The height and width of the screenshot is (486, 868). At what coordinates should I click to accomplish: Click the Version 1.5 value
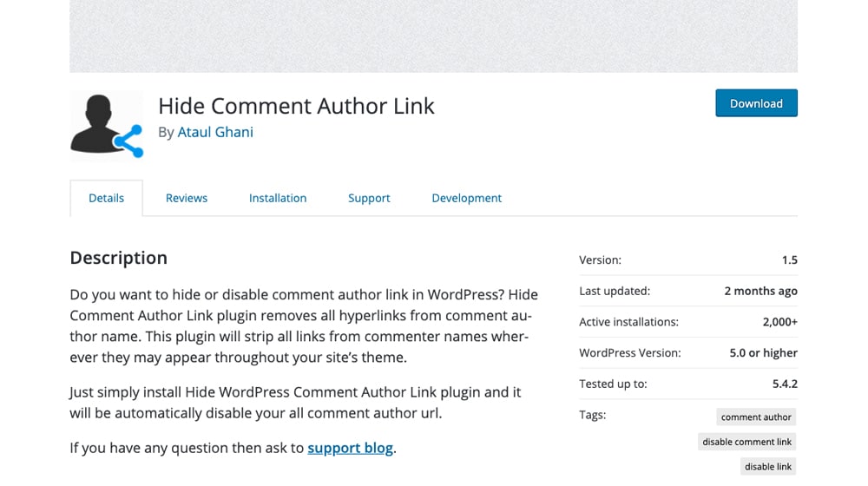789,259
